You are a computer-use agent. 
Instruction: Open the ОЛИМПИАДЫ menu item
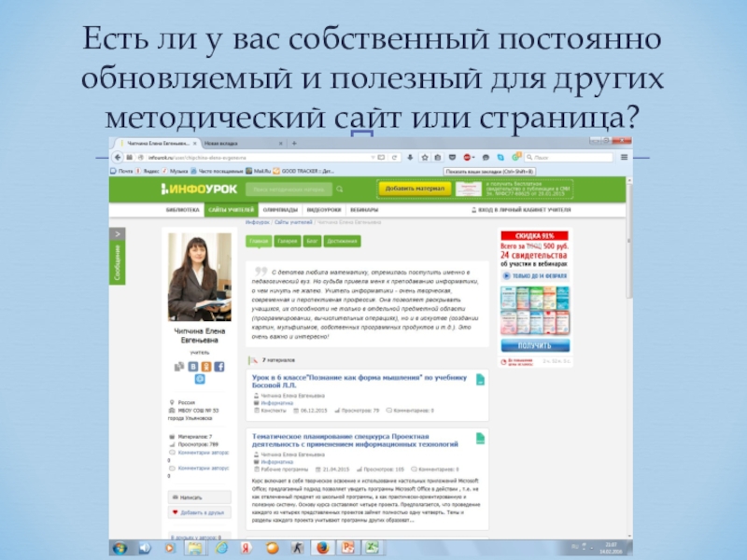280,210
